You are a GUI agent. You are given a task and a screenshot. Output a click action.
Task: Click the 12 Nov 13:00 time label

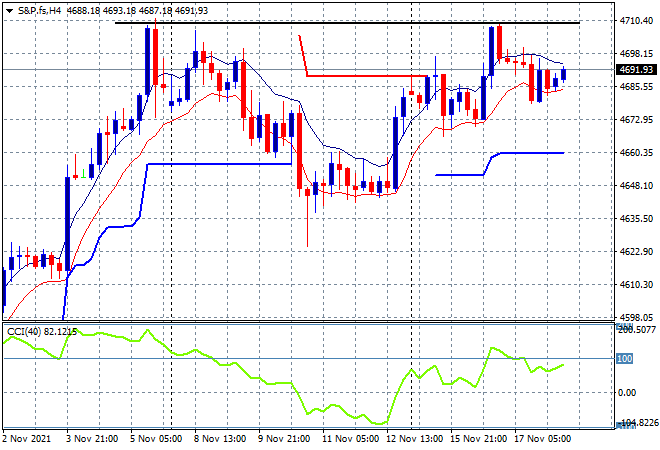(x=415, y=439)
